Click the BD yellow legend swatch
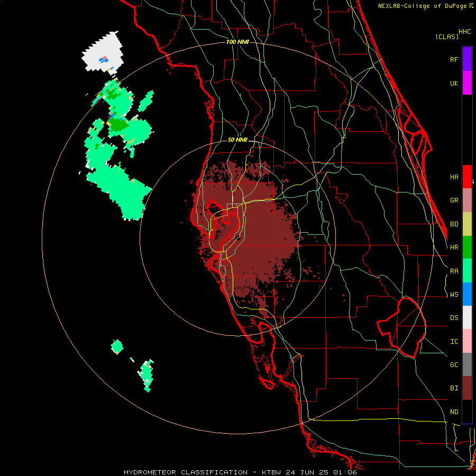Image resolution: width=476 pixels, height=476 pixels. 467,224
